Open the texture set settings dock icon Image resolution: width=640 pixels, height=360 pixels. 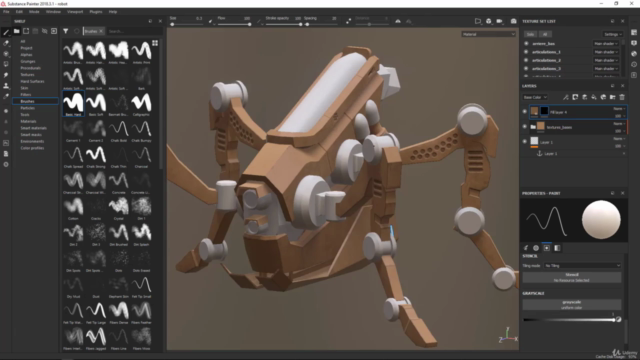click(634, 32)
